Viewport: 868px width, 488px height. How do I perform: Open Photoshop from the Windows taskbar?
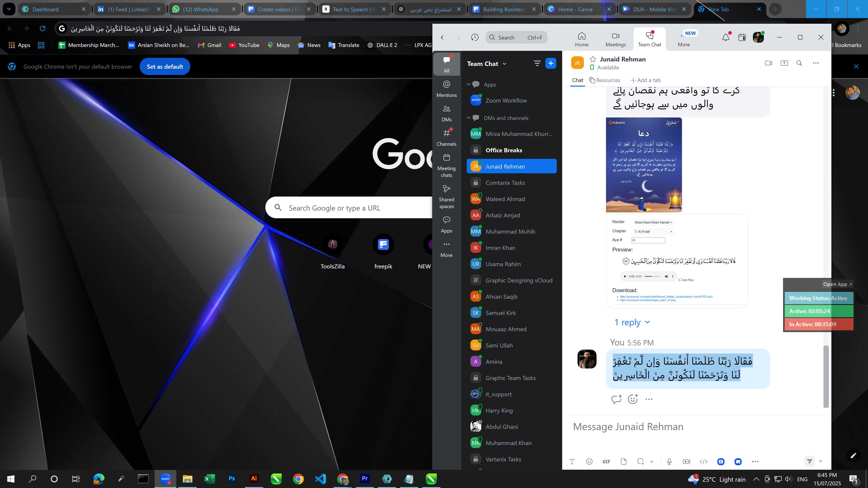point(232,479)
